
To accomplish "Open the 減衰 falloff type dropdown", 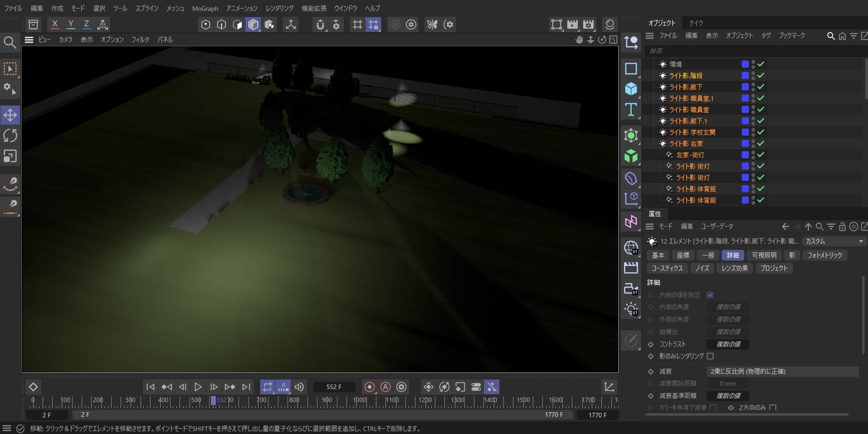I will (782, 371).
